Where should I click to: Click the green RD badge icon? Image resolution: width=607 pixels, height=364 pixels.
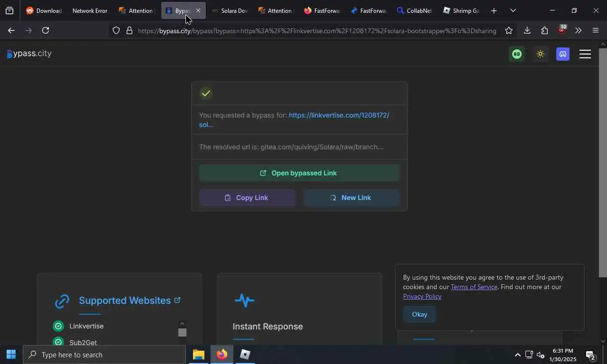(517, 54)
